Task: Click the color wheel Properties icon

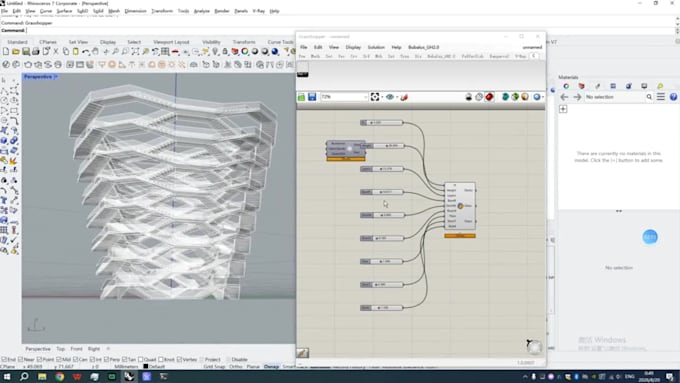Action: 245,52
